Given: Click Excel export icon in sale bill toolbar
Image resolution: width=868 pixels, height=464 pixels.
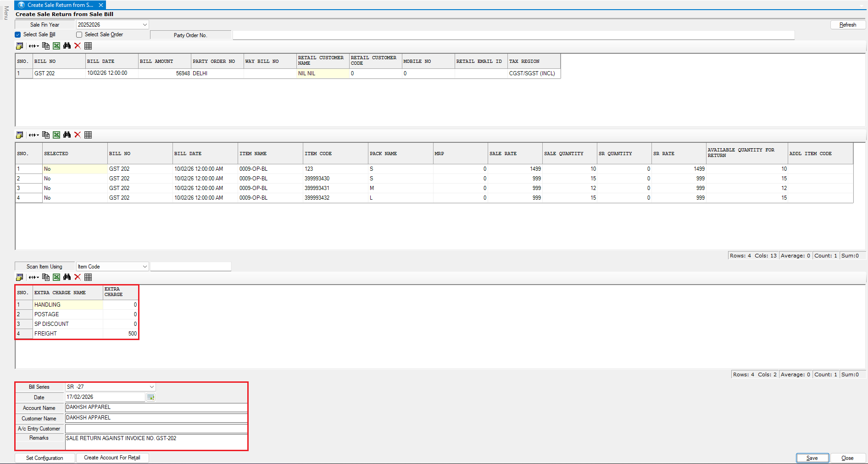Looking at the screenshot, I should point(56,46).
